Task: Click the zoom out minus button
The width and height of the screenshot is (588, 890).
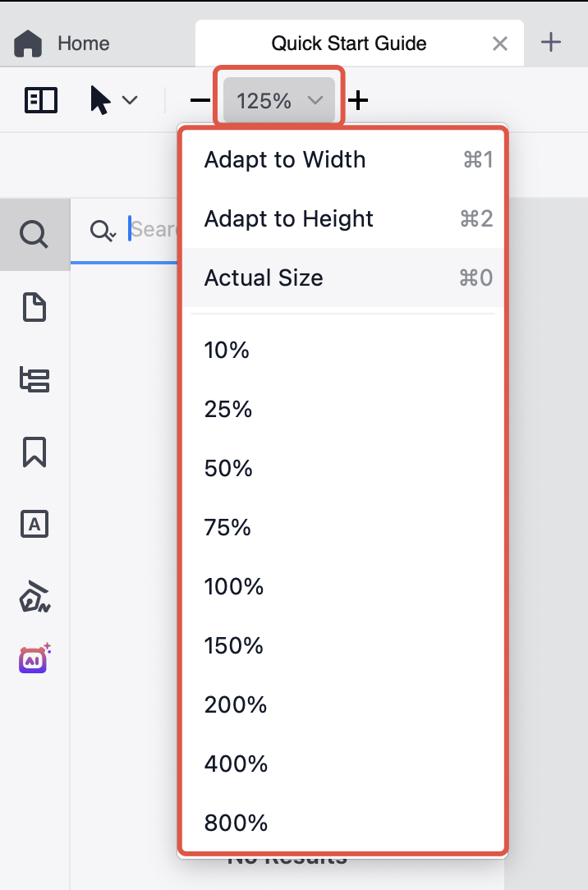Action: pyautogui.click(x=200, y=101)
